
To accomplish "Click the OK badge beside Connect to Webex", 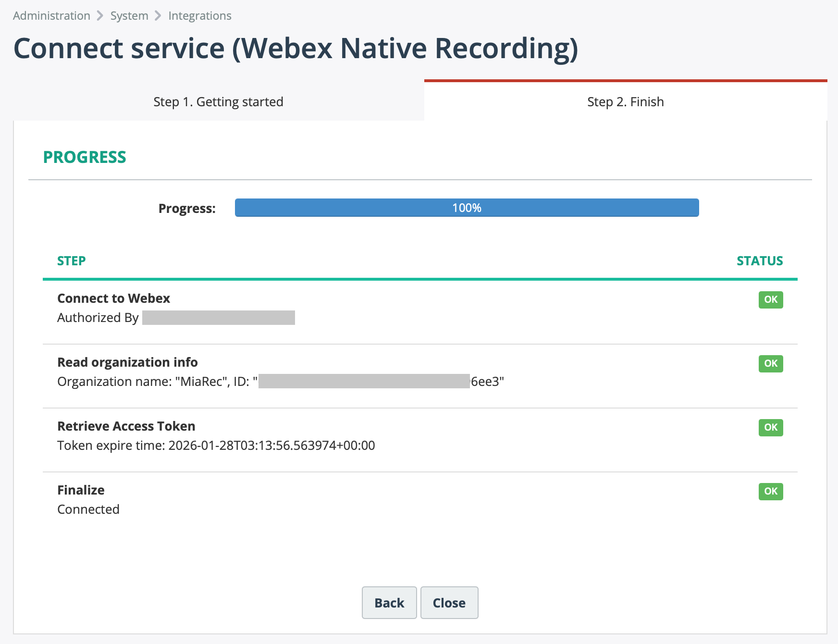I will point(770,299).
